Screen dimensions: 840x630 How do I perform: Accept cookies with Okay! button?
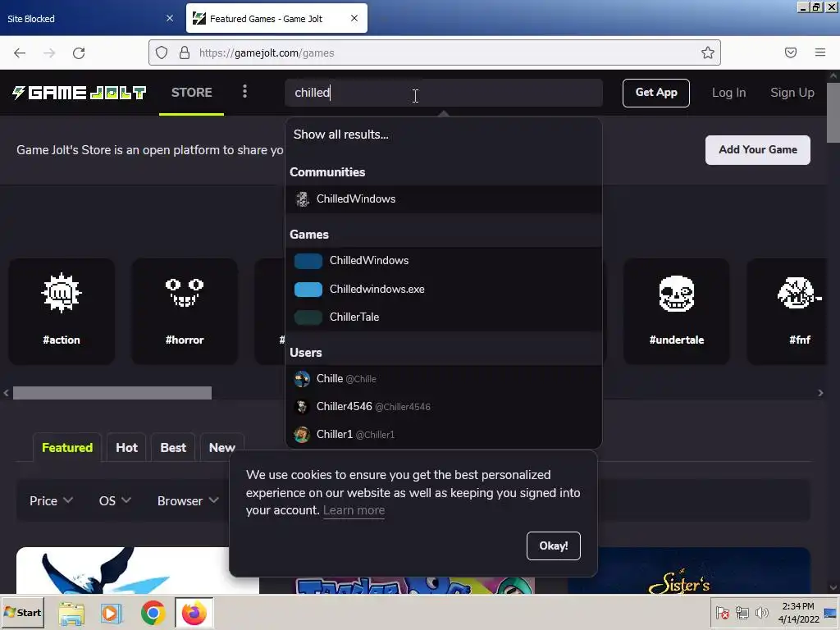point(554,546)
